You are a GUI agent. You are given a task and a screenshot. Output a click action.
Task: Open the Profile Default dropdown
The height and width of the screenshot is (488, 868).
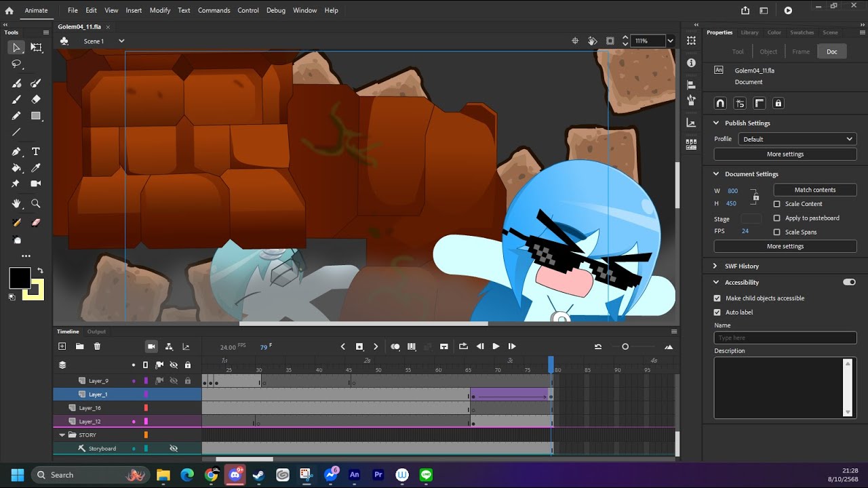point(797,139)
